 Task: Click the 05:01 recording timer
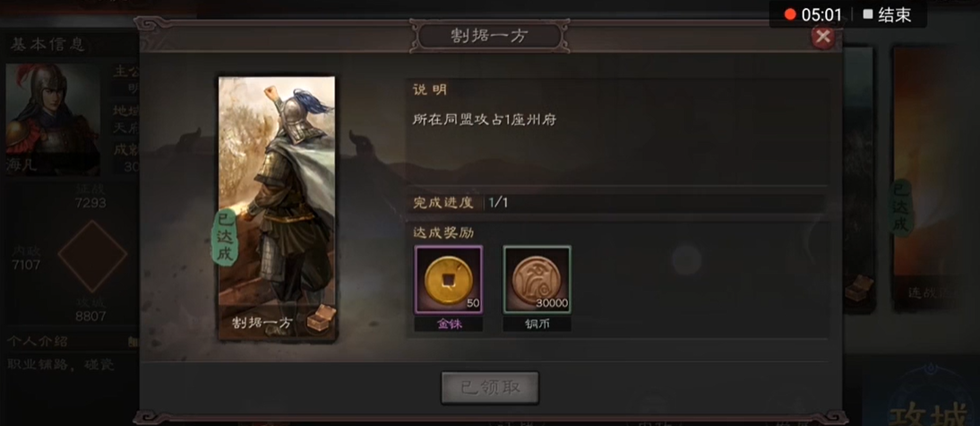coord(821,14)
